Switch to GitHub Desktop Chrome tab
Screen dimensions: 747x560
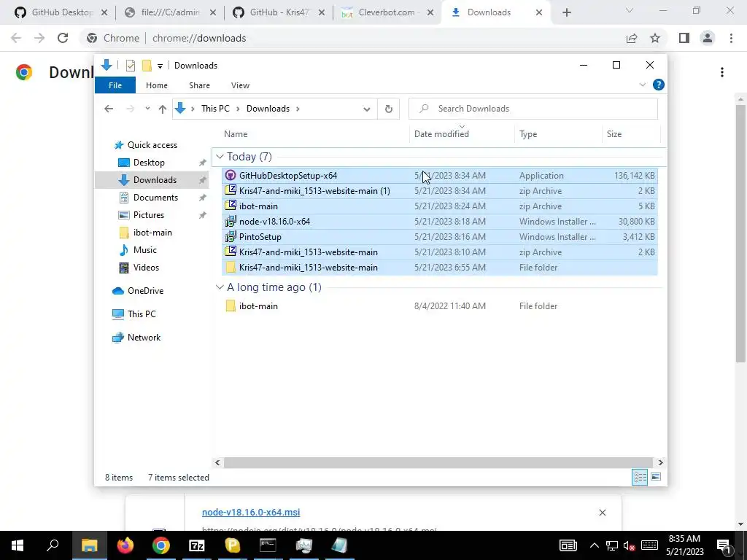click(62, 12)
